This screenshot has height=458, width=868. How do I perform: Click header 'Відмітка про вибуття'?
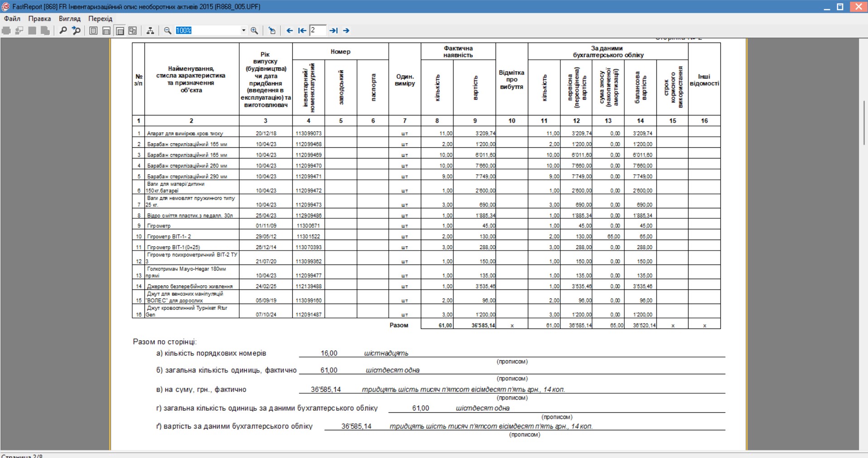pyautogui.click(x=511, y=80)
